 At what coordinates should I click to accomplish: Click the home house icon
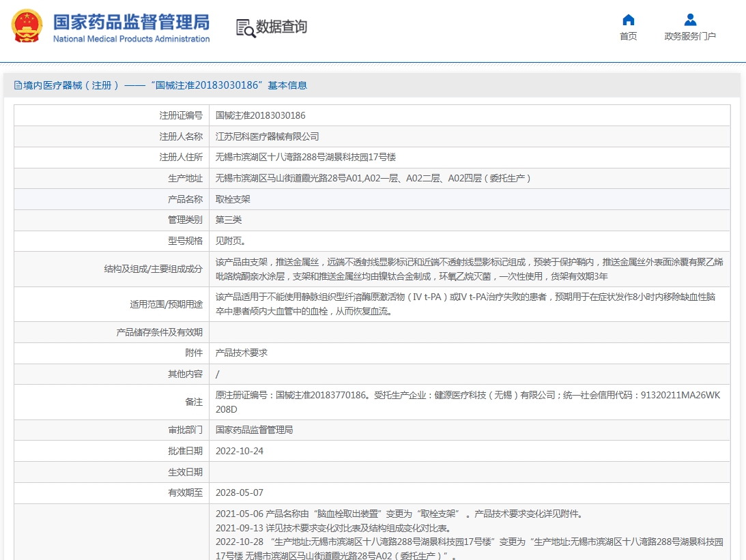pyautogui.click(x=629, y=20)
